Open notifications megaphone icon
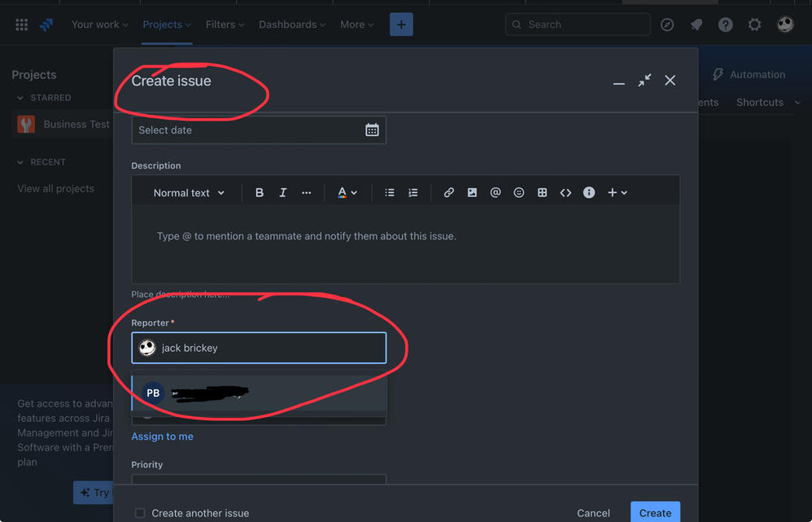Screen dimensions: 812x522 click(696, 24)
